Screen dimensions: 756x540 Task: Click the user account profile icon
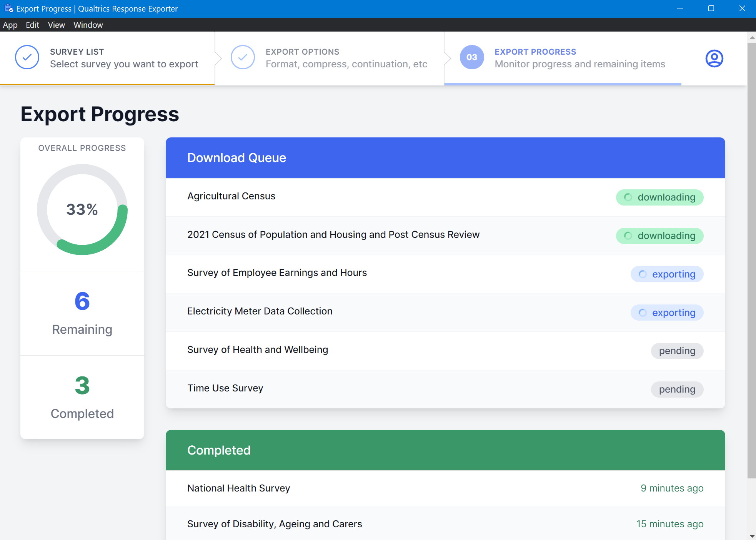click(714, 59)
